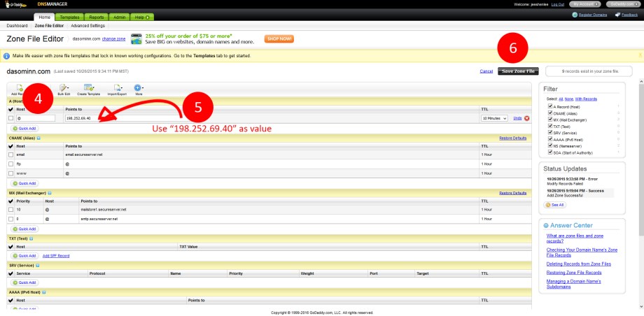Screen dimensions: 644x316
Task: Open the TTL 10 Minutes dropdown
Action: tap(494, 118)
